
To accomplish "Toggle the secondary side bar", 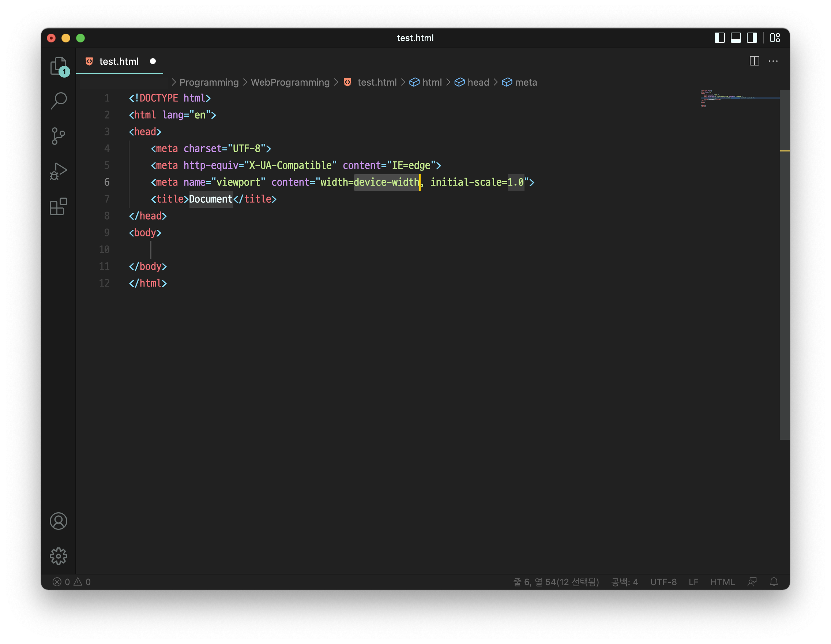I will pyautogui.click(x=752, y=38).
